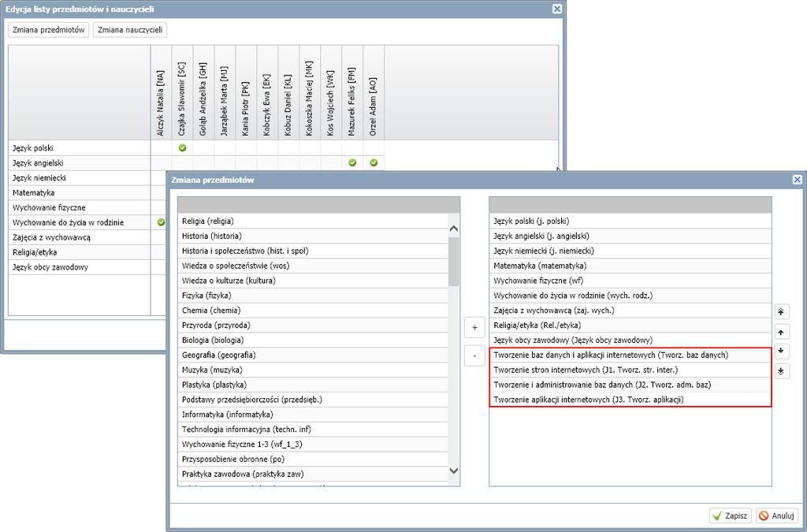The width and height of the screenshot is (807, 532).
Task: Select Biologia (biologia) in the left list
Action: [x=313, y=340]
